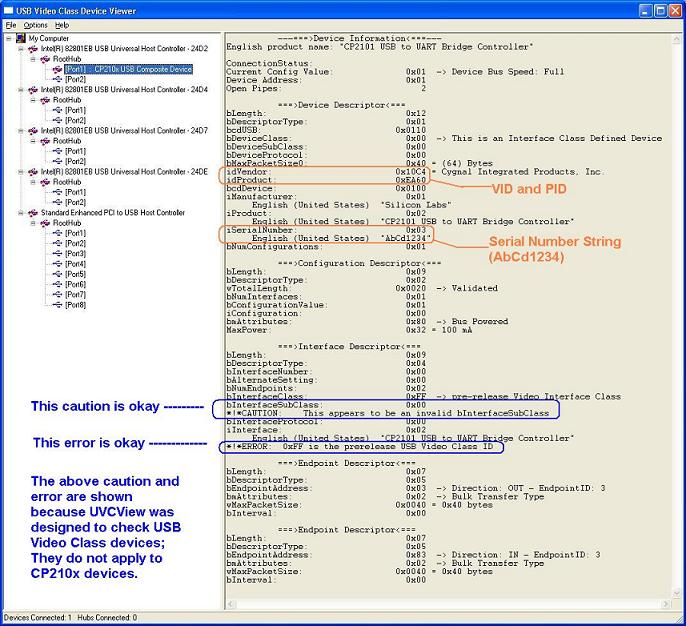Viewport: 686px width, 626px height.
Task: Click 'Devices Connected: 1' in the status bar
Action: point(38,618)
